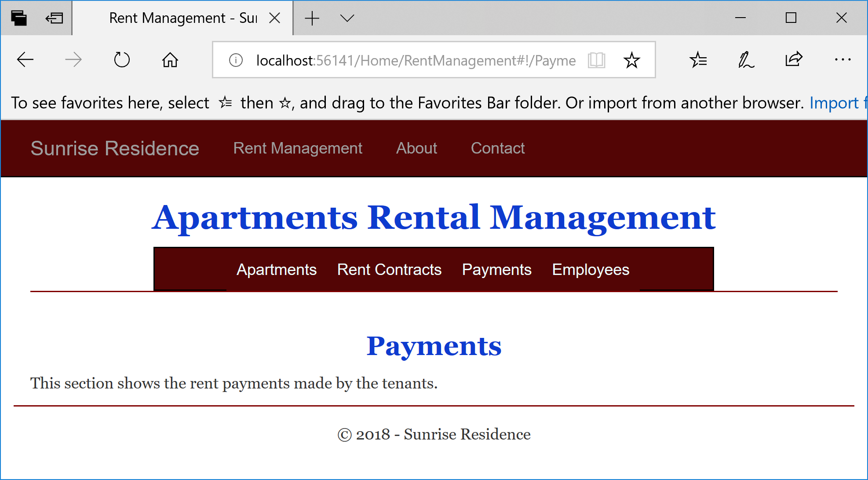Viewport: 868px width, 480px height.
Task: Switch to the Payments section
Action: pos(496,270)
